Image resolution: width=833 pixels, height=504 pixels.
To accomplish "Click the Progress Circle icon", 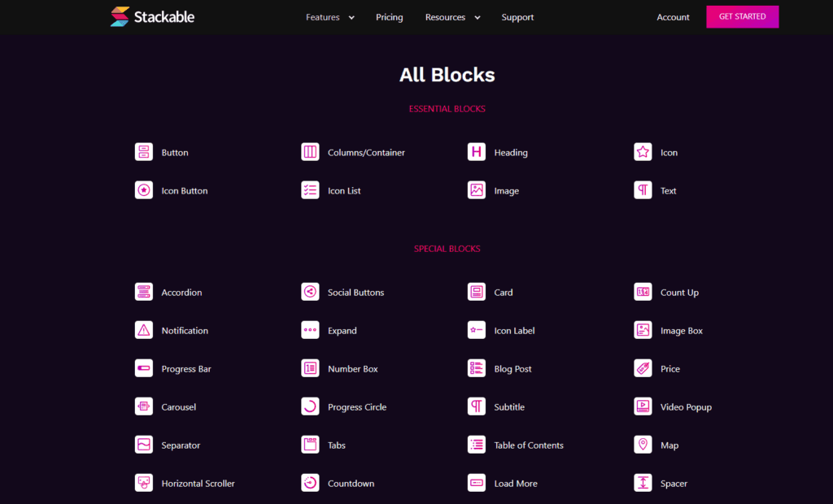I will coord(310,406).
